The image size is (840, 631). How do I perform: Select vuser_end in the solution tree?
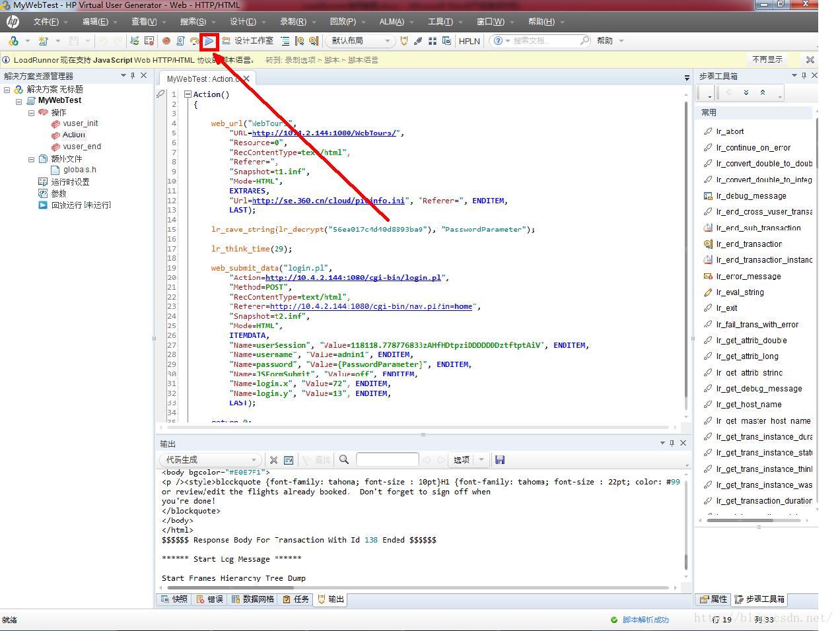82,147
